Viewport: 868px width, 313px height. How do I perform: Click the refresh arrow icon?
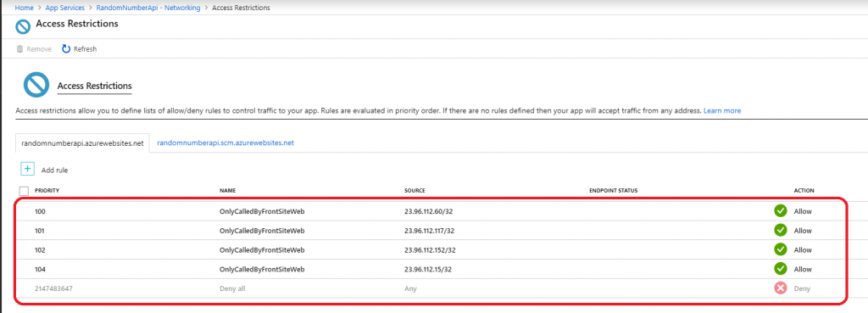pos(66,48)
